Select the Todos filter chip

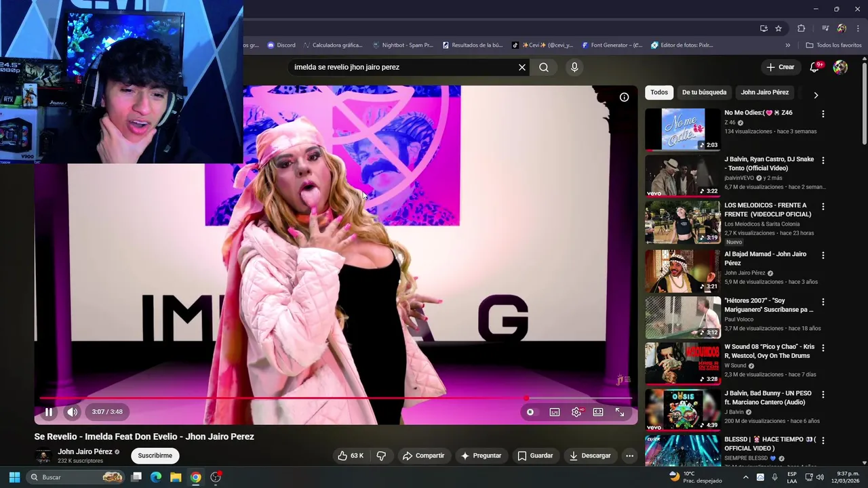pyautogui.click(x=659, y=92)
